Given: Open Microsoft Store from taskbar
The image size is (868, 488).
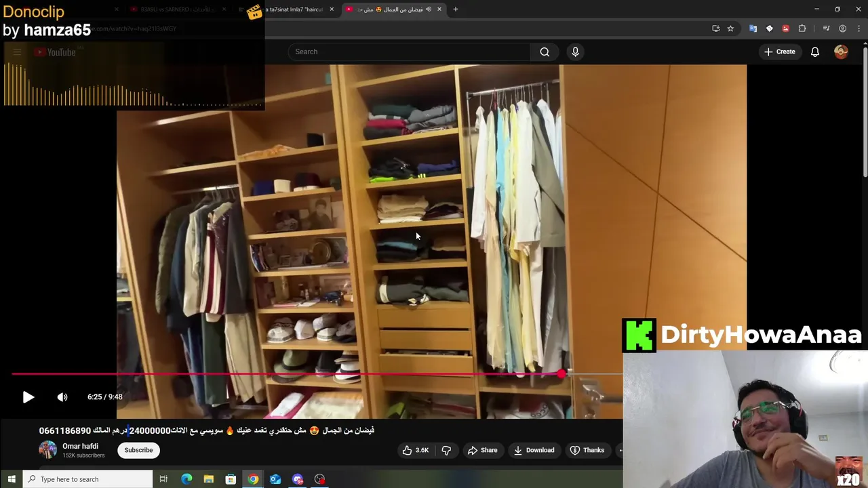Looking at the screenshot, I should coord(231,479).
